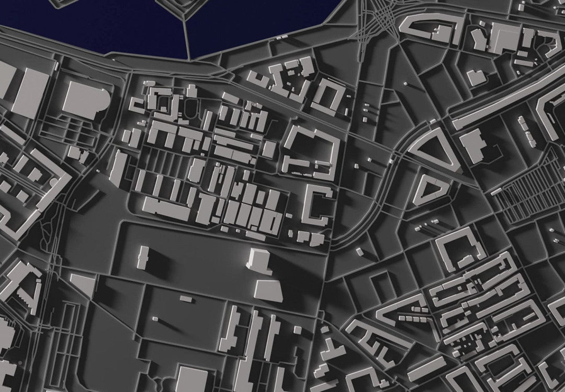The image size is (565, 392).
Task: Click the large building with rounded corner
Action: pos(86,99)
